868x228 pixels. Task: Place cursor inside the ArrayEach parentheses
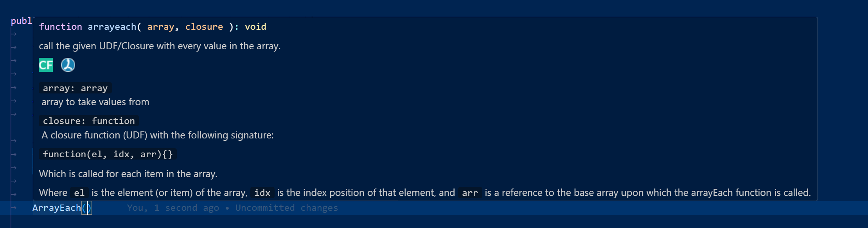coord(86,208)
